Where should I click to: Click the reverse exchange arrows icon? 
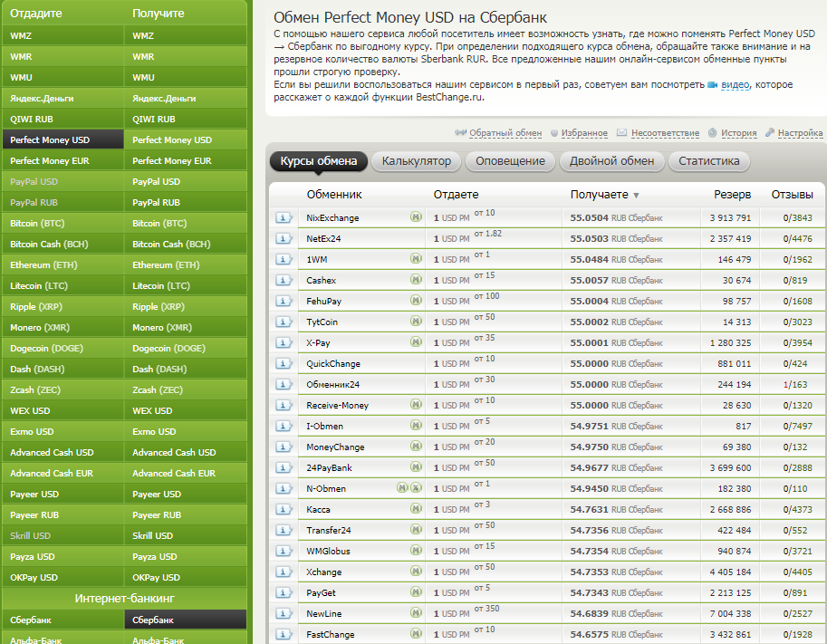pyautogui.click(x=460, y=133)
